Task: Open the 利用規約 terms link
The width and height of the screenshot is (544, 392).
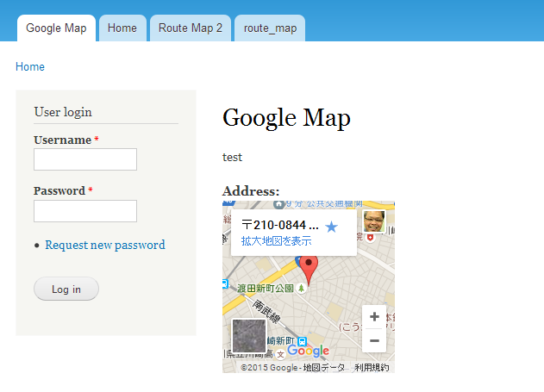Action: [372, 367]
